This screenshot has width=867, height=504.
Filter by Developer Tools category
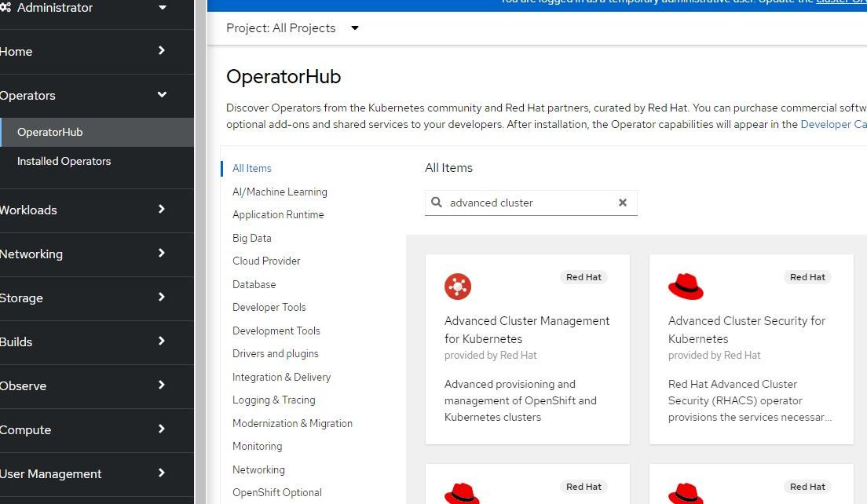coord(269,307)
